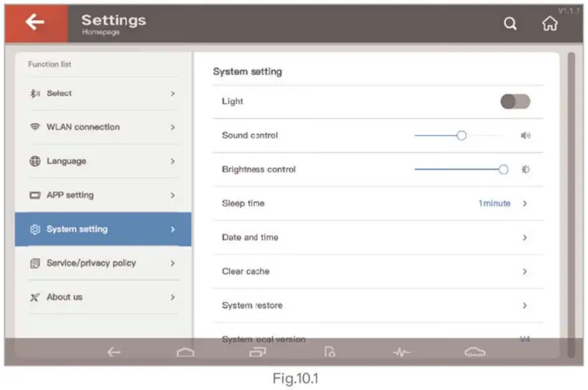Click the globe icon next to Language
Viewport: 588px width, 390px height.
click(35, 161)
